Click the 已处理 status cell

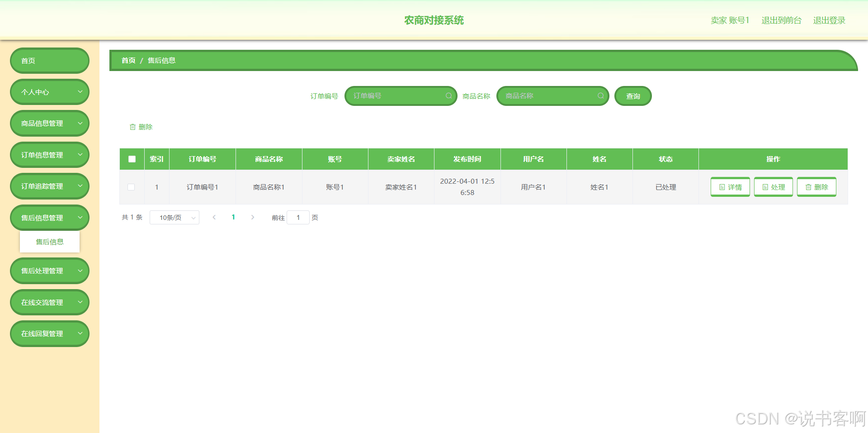666,187
